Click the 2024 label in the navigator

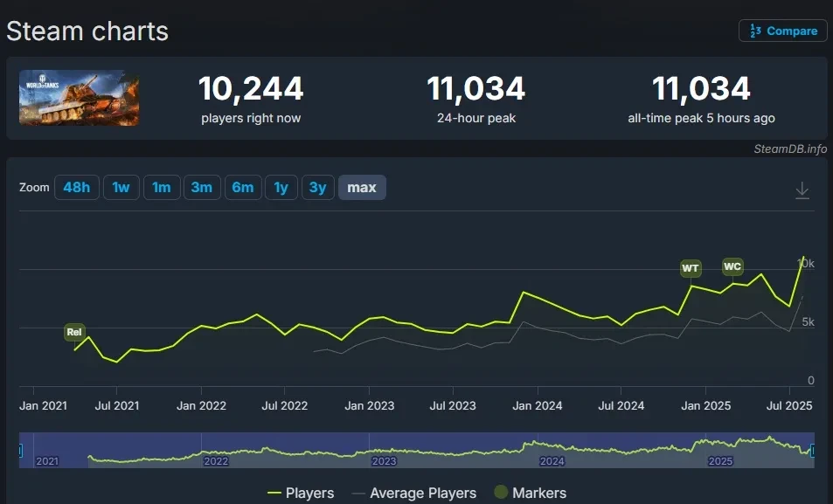[552, 461]
